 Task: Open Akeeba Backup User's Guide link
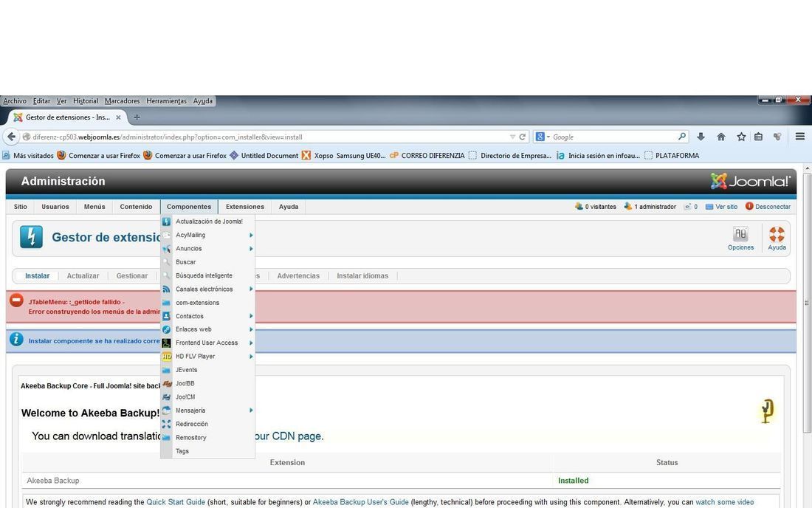pyautogui.click(x=361, y=502)
